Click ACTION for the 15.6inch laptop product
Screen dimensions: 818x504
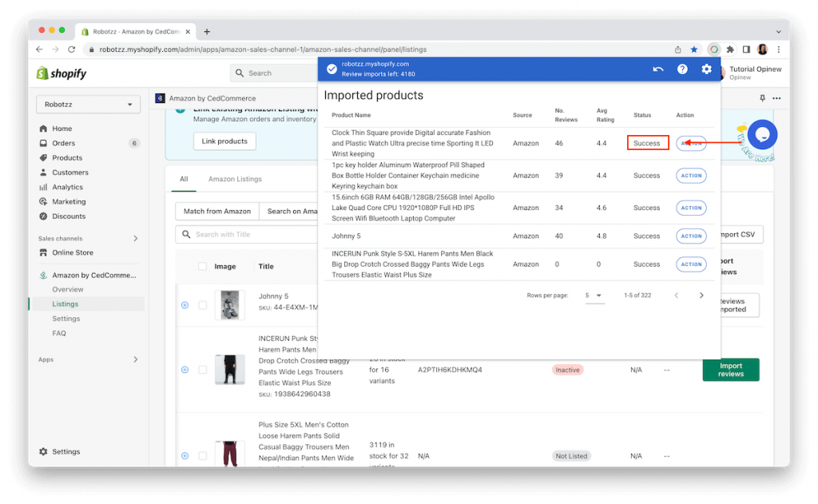[x=691, y=208]
